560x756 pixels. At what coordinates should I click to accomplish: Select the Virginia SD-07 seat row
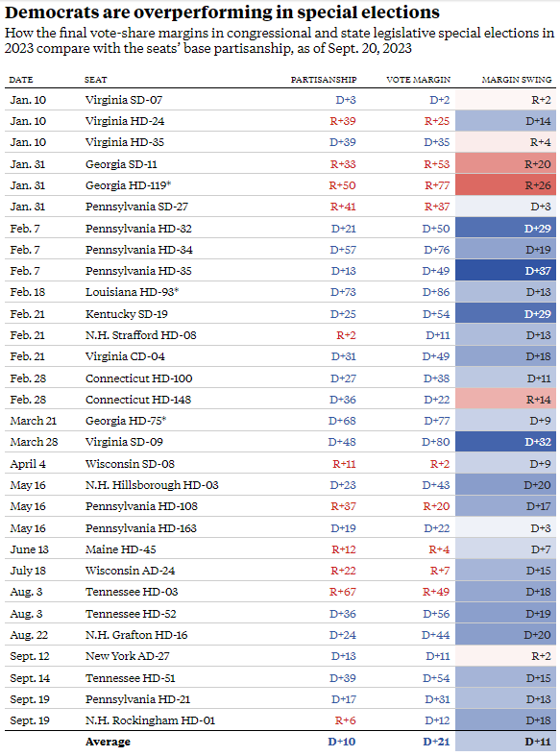(x=280, y=100)
